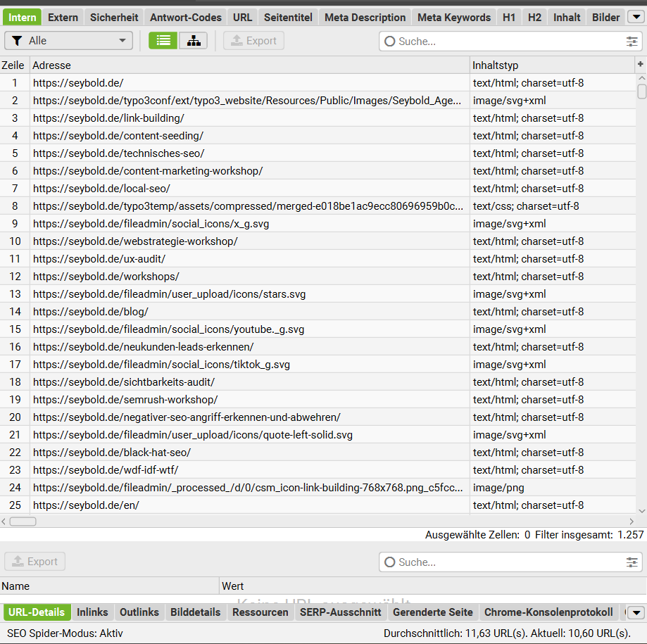
Task: Click the scroll-down arrow of the table
Action: point(641,511)
